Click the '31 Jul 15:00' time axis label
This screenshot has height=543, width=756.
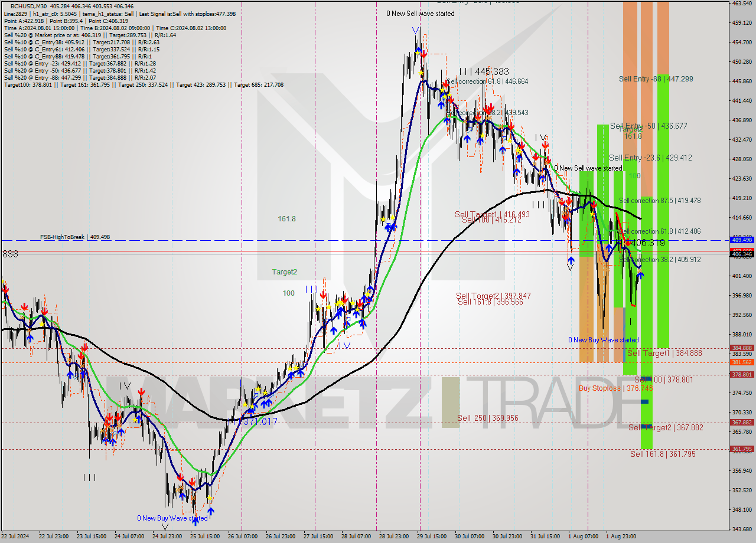coord(545,537)
